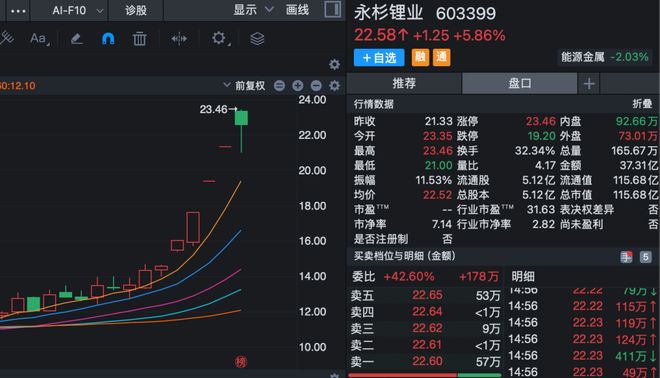Image resolution: width=660 pixels, height=378 pixels.
Task: Click the 换手 32.34% turnover value
Action: (x=535, y=151)
